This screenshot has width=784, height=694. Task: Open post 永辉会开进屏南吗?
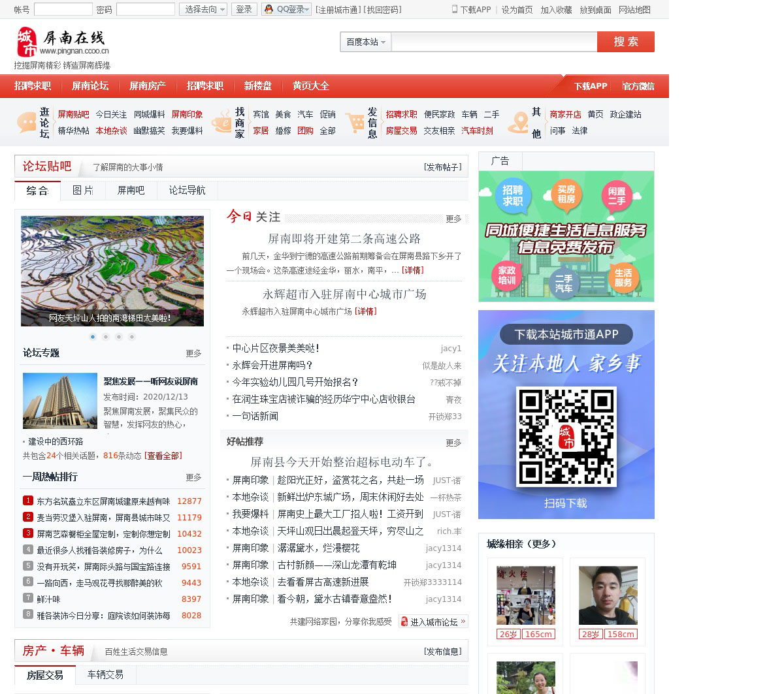(x=272, y=366)
